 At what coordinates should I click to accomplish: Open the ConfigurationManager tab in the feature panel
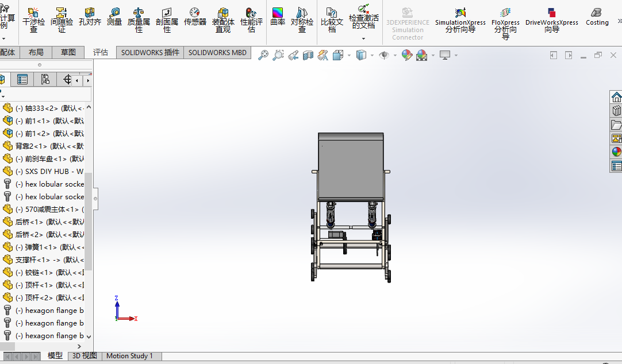tap(45, 80)
